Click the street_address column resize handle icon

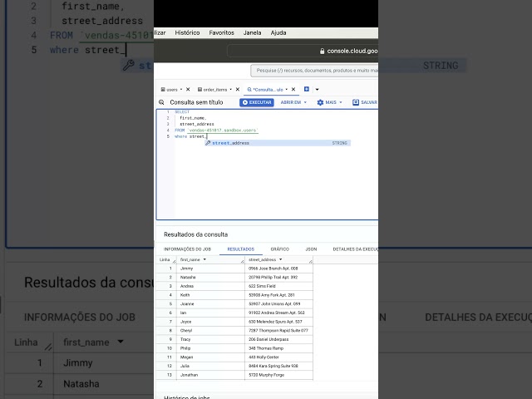click(x=310, y=261)
